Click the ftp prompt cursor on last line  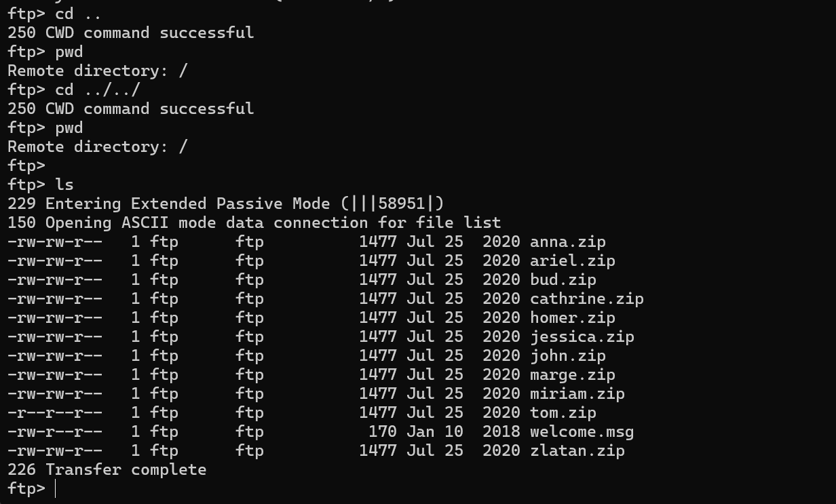[55, 489]
